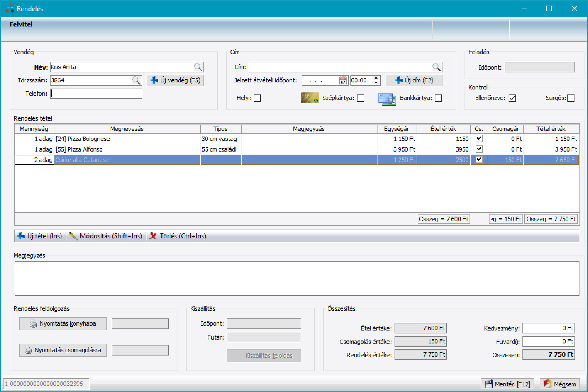Click the Rendelés app icon in title bar
This screenshot has width=588, height=392.
coord(9,9)
